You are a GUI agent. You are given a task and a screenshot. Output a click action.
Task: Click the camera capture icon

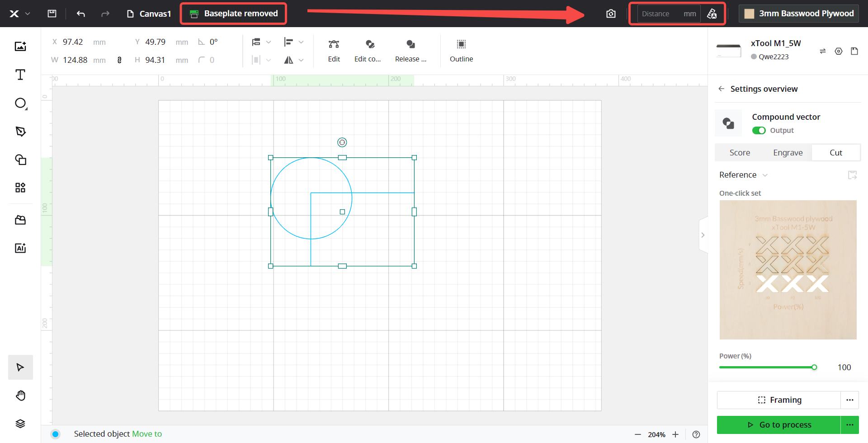611,14
